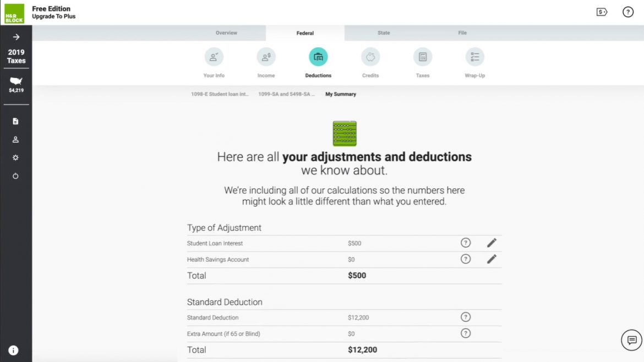This screenshot has width=644, height=362.
Task: Click the sign-out power icon in the sidebar
Action: (15, 176)
